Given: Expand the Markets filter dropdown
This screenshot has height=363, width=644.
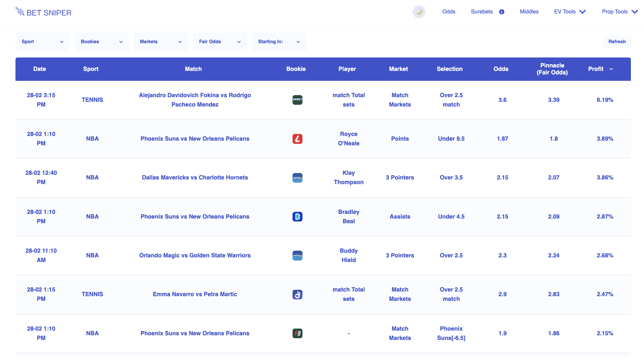Looking at the screenshot, I should 161,42.
